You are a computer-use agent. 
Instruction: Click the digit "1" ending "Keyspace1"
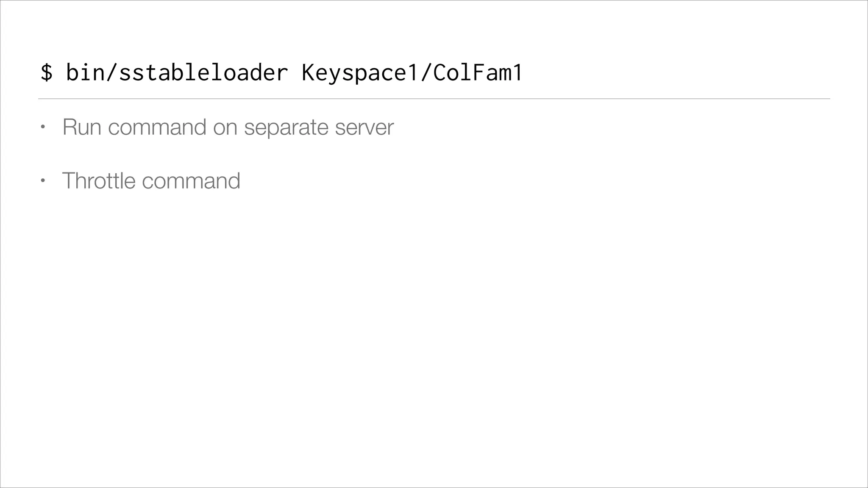pos(412,72)
